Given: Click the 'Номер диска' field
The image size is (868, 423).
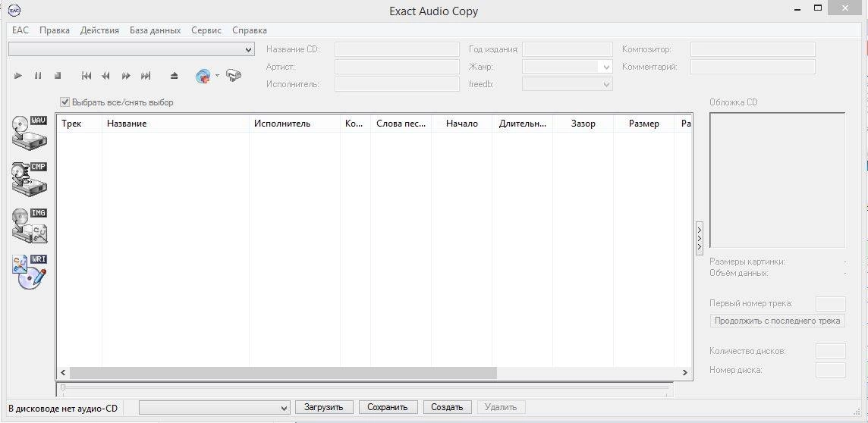Looking at the screenshot, I should (x=830, y=370).
